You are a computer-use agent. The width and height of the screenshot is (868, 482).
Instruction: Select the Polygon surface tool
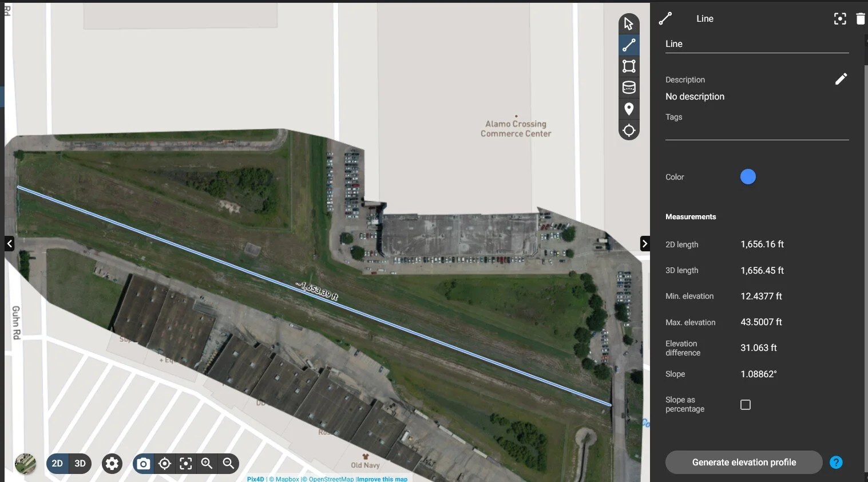point(629,66)
